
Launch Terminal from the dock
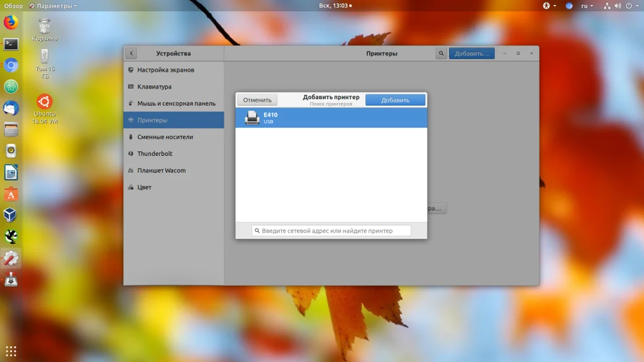click(11, 44)
